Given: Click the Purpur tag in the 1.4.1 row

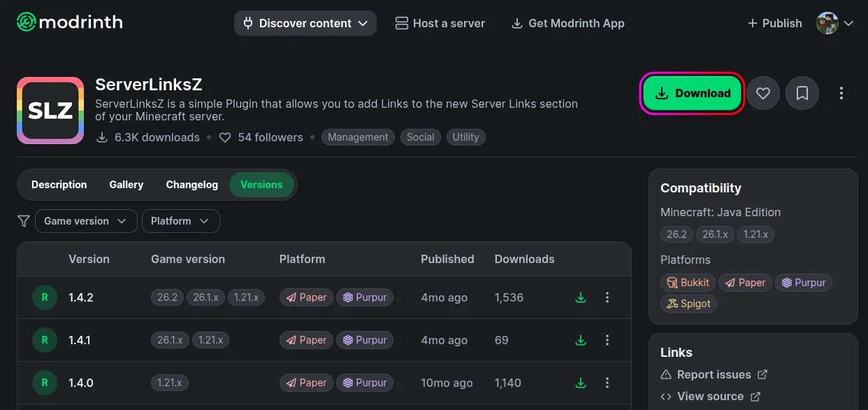Looking at the screenshot, I should tap(364, 340).
